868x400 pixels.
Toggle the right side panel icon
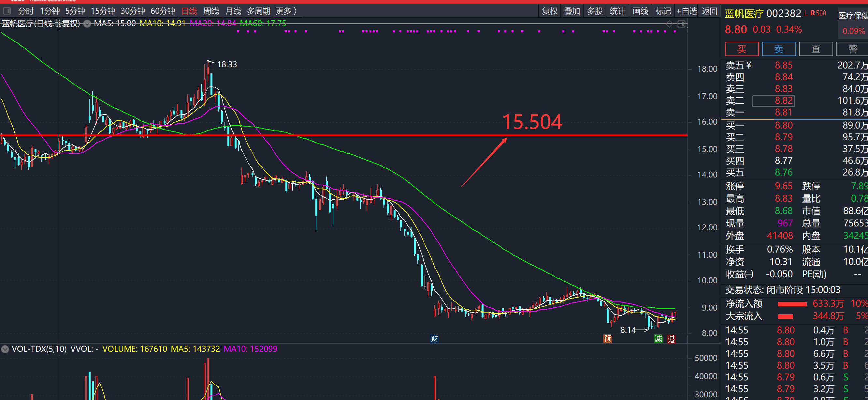(x=681, y=24)
